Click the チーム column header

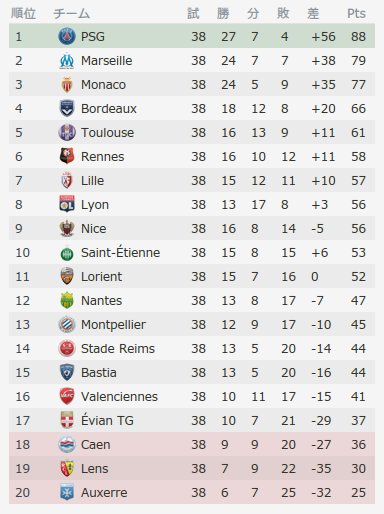coord(71,14)
